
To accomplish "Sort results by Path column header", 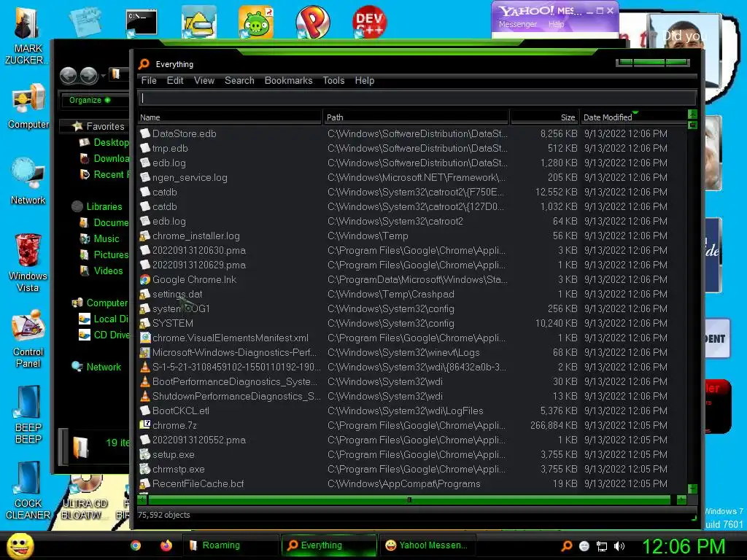I will coord(417,117).
